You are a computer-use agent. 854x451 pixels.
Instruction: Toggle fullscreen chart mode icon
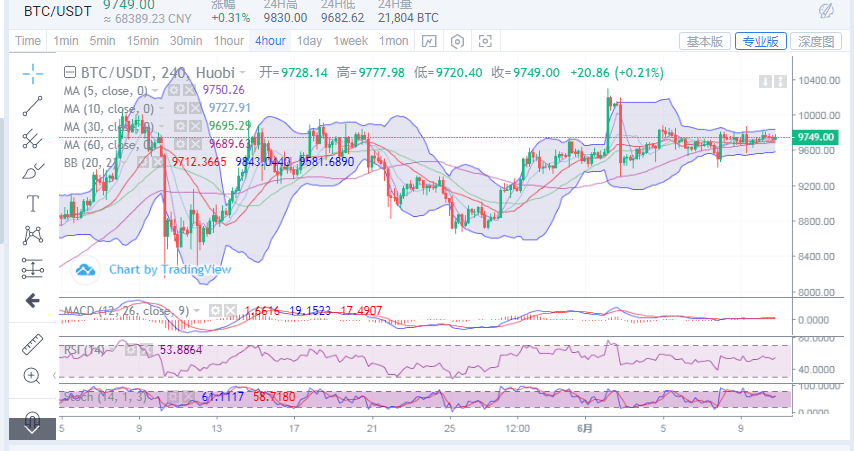click(x=486, y=41)
